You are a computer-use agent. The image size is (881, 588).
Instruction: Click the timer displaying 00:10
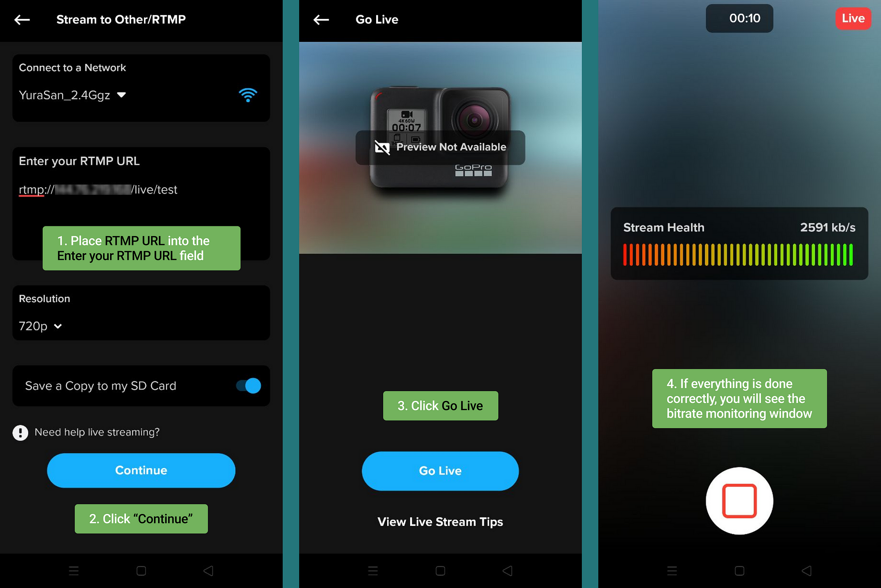click(x=739, y=18)
